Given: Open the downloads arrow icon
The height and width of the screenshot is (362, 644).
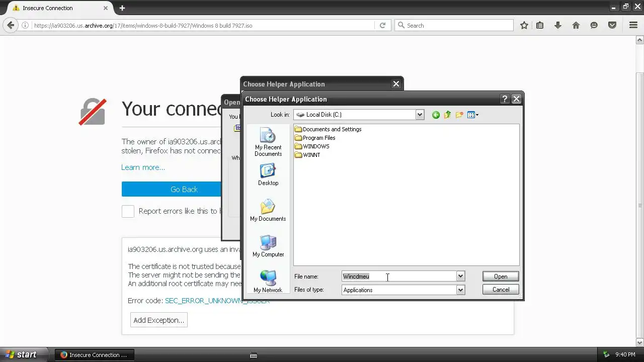Looking at the screenshot, I should [557, 25].
